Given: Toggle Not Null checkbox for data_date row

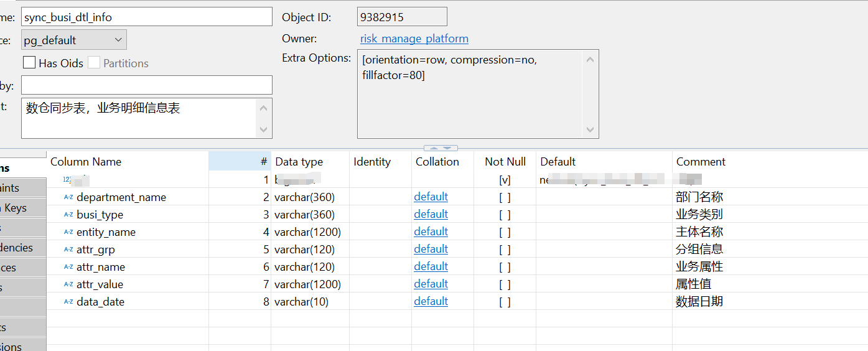Looking at the screenshot, I should 505,302.
